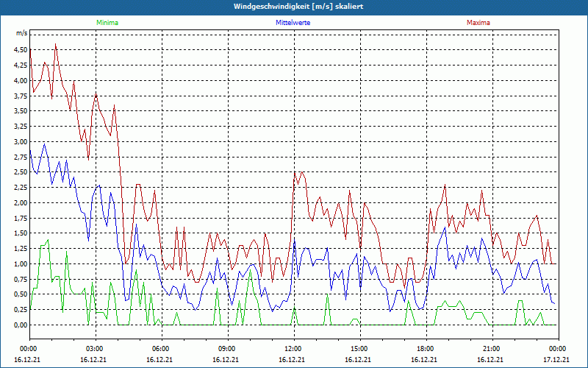This screenshot has width=588, height=368.
Task: Click the blue Mittelwerte legend label
Action: (293, 23)
